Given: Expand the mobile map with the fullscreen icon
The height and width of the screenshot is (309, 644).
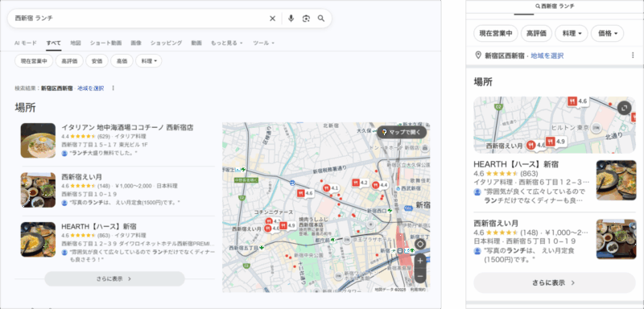Looking at the screenshot, I should (625, 108).
